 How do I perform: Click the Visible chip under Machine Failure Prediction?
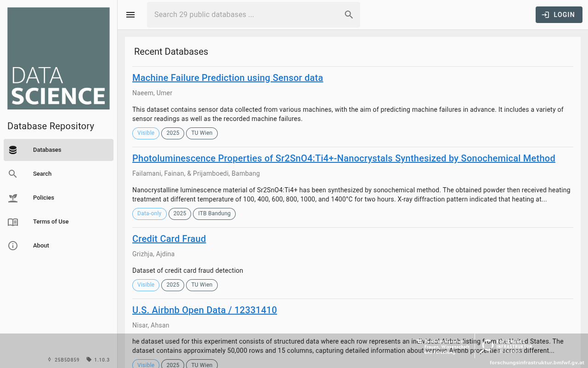(146, 133)
